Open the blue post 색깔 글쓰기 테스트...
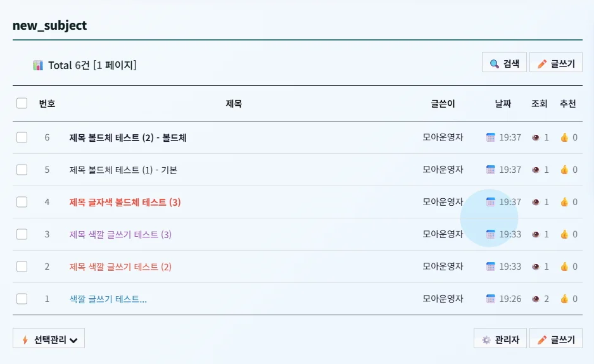The image size is (594, 364). pyautogui.click(x=108, y=299)
